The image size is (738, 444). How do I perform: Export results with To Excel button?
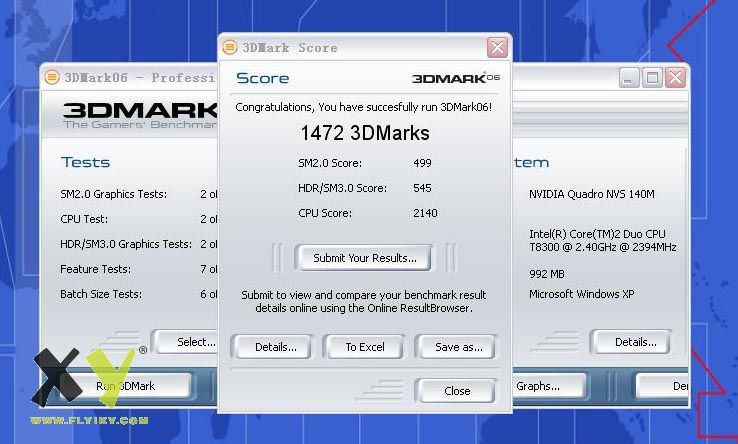[363, 347]
